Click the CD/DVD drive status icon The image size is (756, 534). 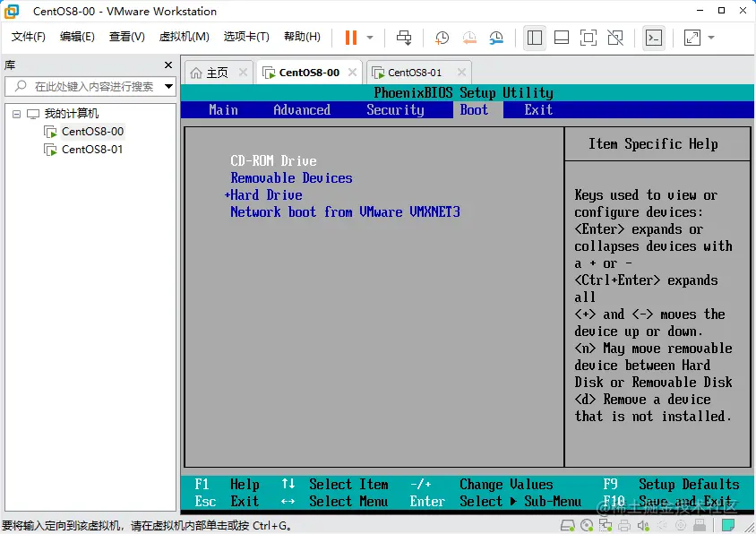(587, 525)
